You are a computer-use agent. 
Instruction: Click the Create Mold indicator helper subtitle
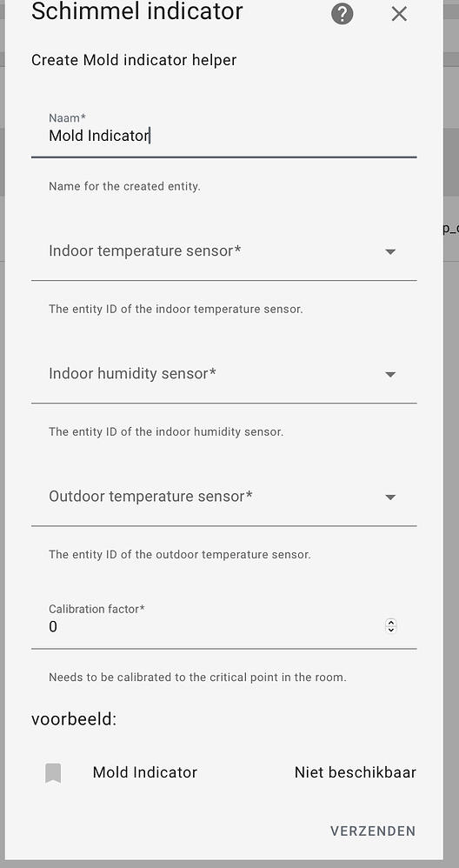coord(134,60)
